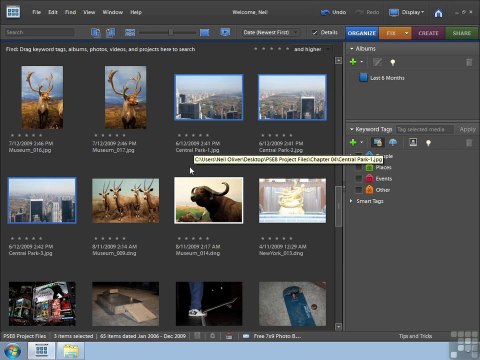Toggle the Places tag checkbox

(x=358, y=167)
